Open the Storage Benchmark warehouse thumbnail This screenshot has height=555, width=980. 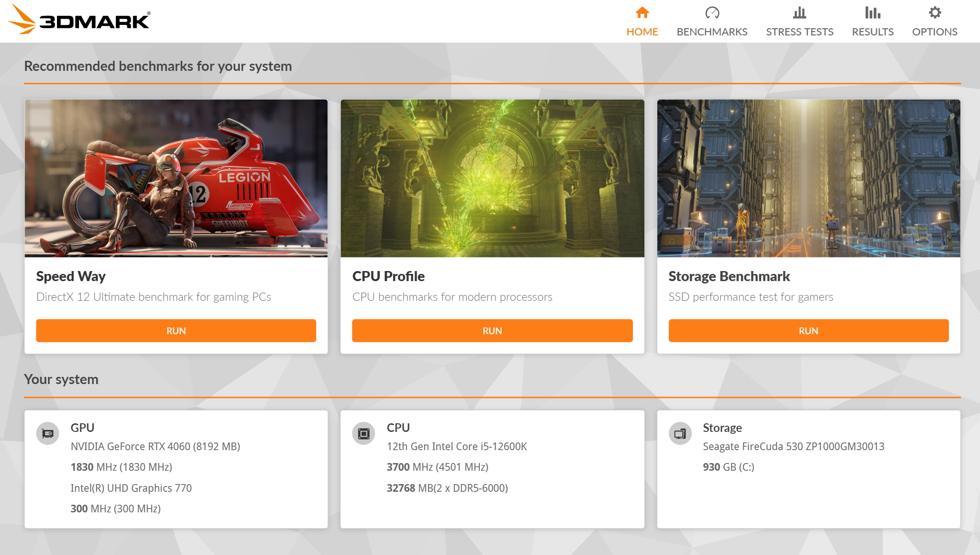pyautogui.click(x=809, y=178)
